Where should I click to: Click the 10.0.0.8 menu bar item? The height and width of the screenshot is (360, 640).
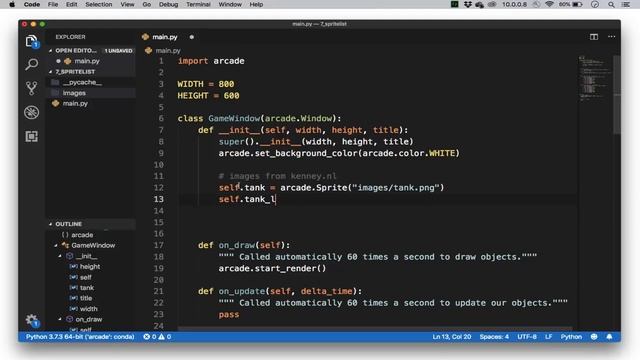pos(514,4)
